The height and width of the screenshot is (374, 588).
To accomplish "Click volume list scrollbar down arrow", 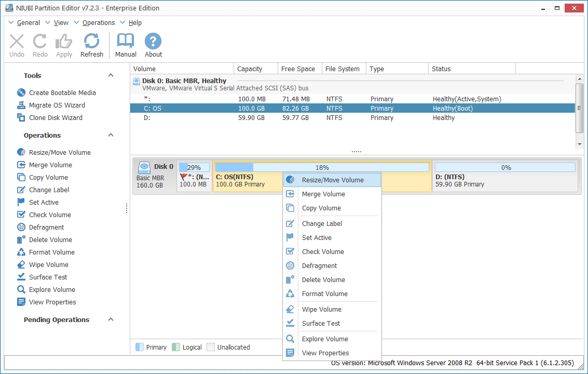I will [580, 144].
